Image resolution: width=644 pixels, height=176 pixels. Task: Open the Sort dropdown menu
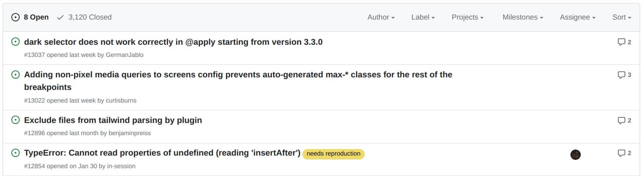pos(622,17)
